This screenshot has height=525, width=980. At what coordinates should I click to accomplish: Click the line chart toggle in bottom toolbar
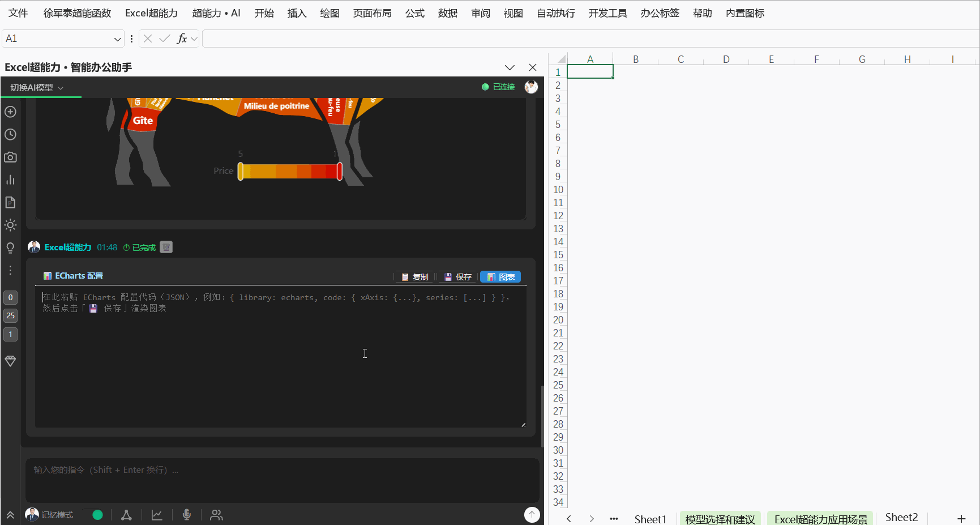click(x=157, y=515)
